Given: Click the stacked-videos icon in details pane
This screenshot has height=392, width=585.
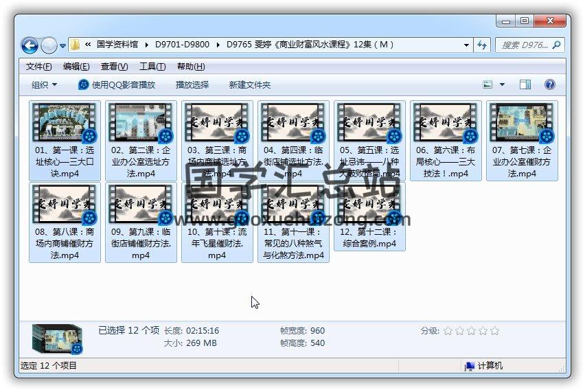Looking at the screenshot, I should 58,338.
